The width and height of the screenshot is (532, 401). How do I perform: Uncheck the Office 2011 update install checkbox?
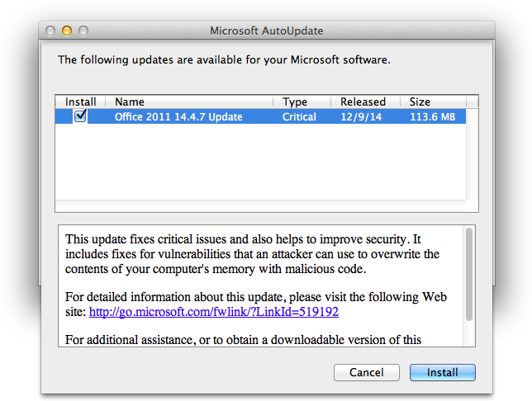click(80, 116)
